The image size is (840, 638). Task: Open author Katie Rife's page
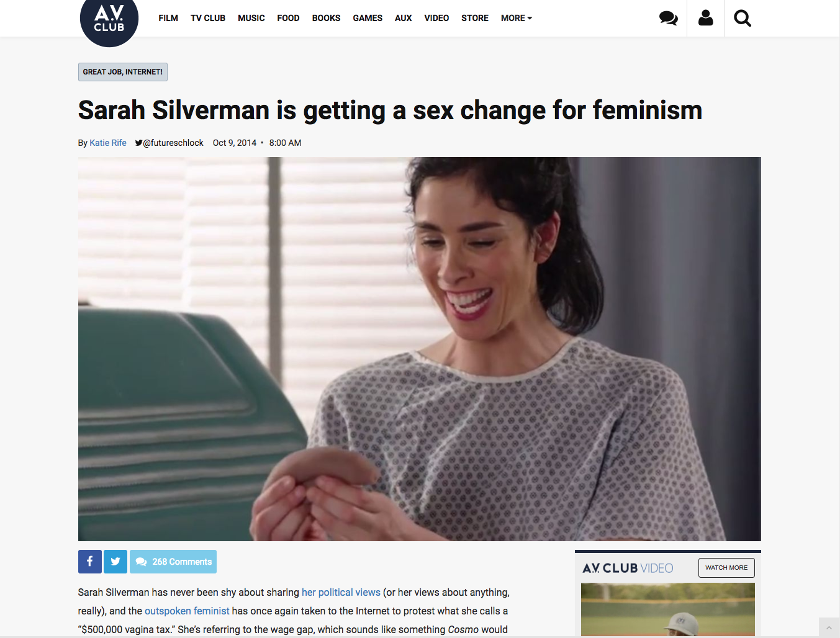tap(108, 143)
